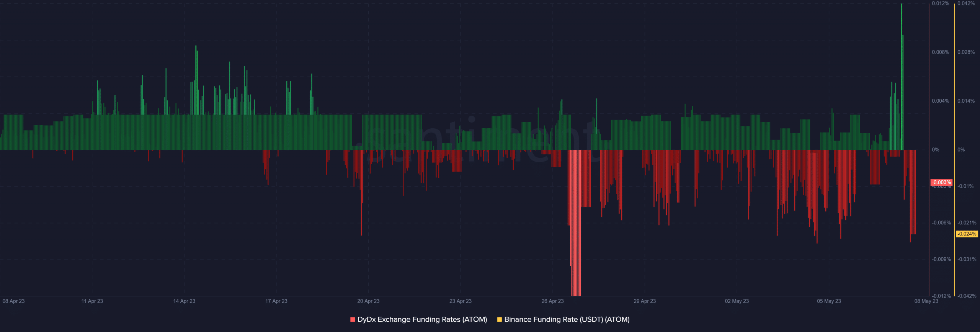Screen dimensions: 980x332
Task: Click the 0.014% axis label
Action: click(966, 101)
